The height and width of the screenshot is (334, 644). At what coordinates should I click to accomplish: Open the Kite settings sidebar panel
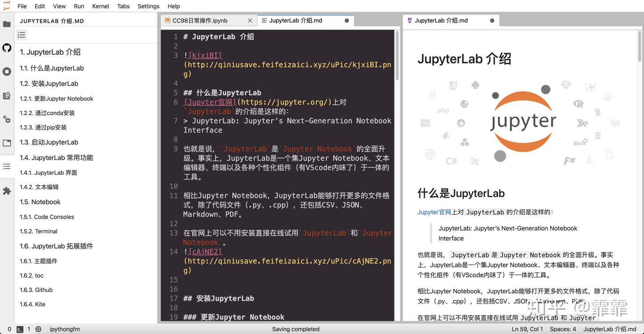point(7,119)
